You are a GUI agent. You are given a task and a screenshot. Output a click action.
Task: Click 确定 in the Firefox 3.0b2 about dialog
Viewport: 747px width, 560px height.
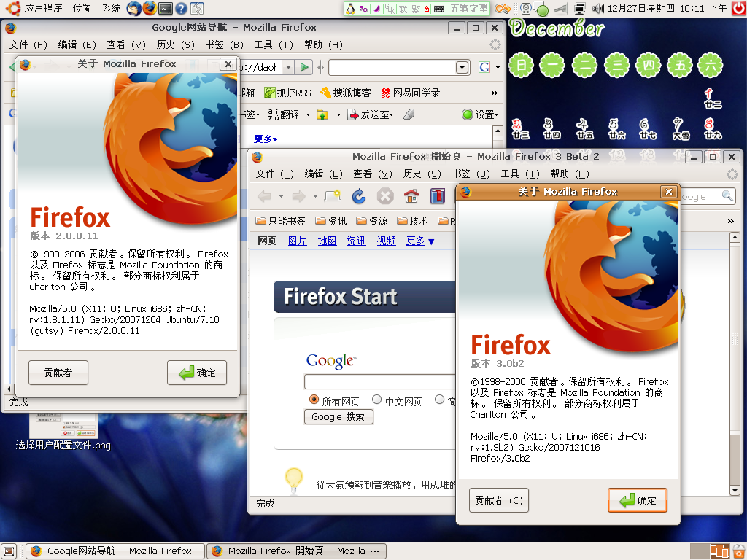(638, 500)
